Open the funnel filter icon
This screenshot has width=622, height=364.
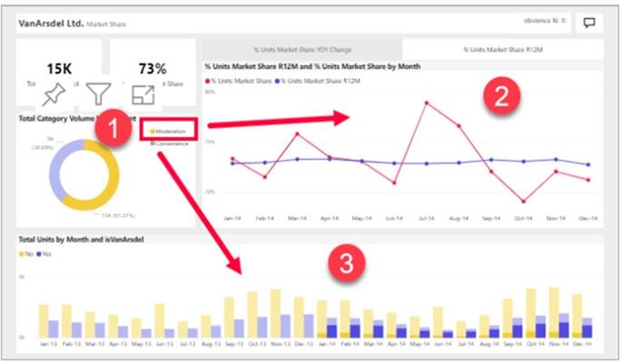point(98,94)
